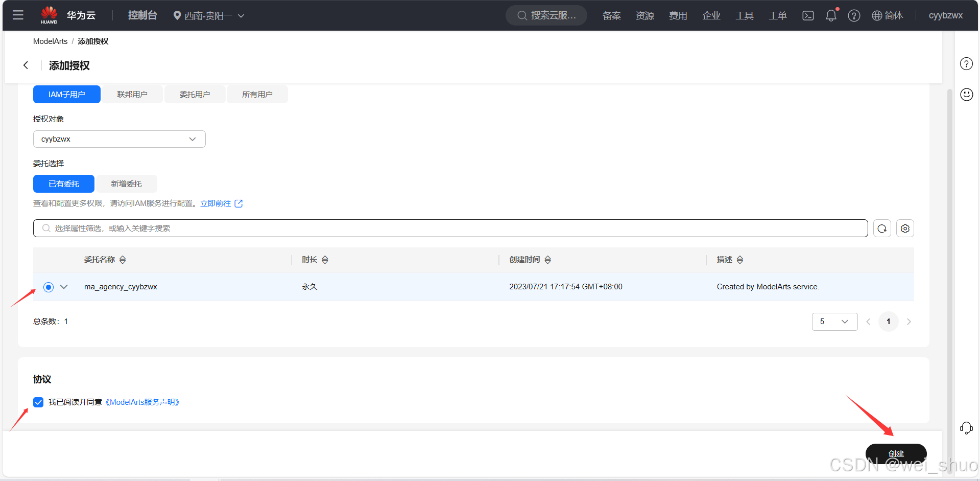Sort by 描述 column
Viewport: 980px width, 481px height.
tap(739, 260)
